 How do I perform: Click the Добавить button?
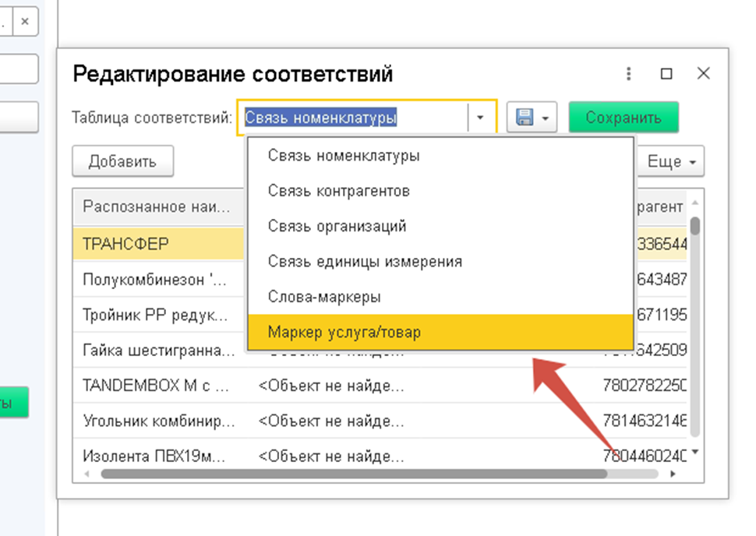[x=123, y=161]
